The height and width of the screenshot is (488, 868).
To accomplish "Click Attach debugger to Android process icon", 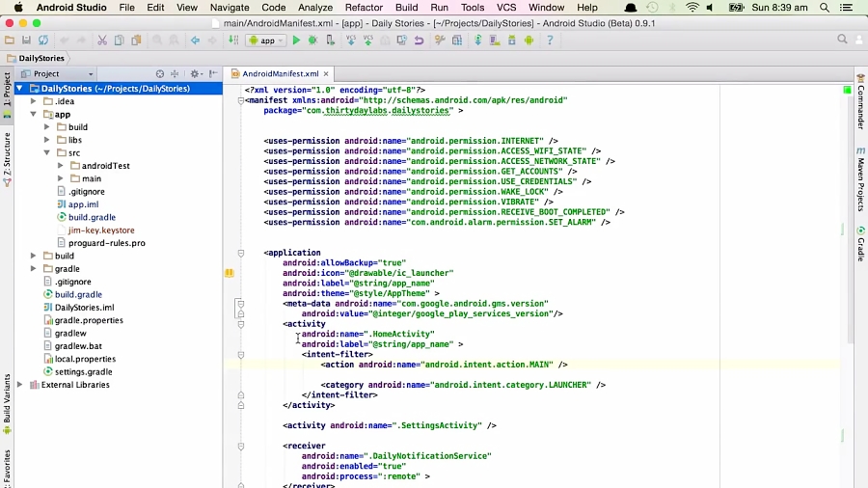I will (x=330, y=41).
